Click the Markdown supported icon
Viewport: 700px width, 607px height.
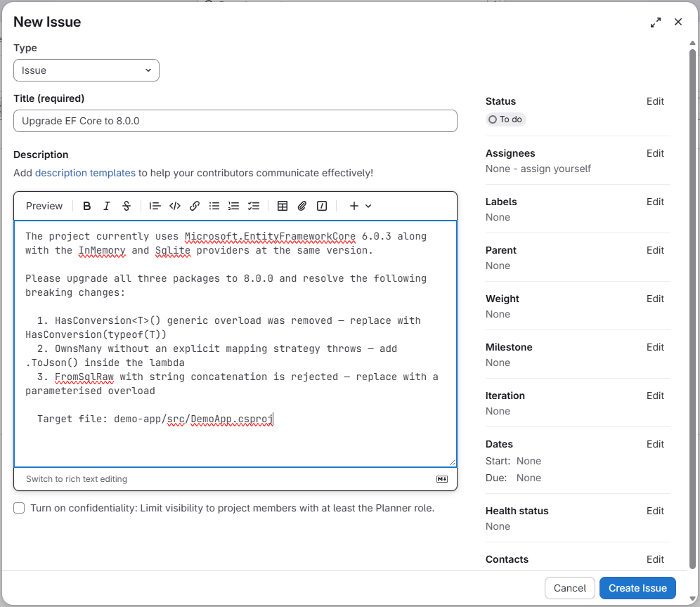click(x=442, y=479)
